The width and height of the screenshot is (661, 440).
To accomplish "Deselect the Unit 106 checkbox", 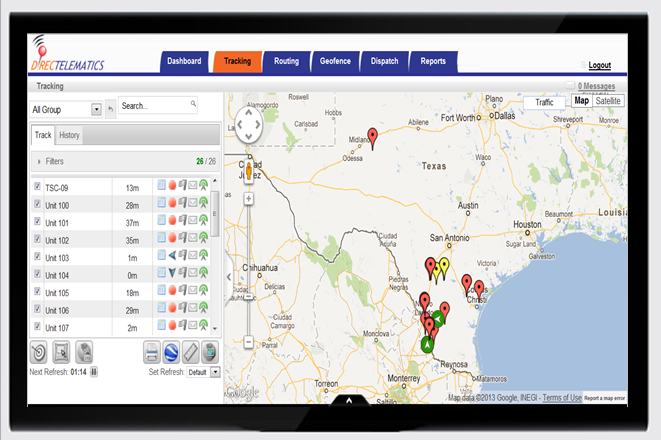I will pos(38,311).
